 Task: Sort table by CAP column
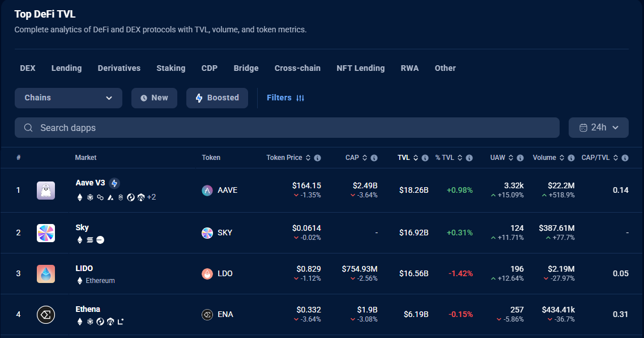[365, 158]
